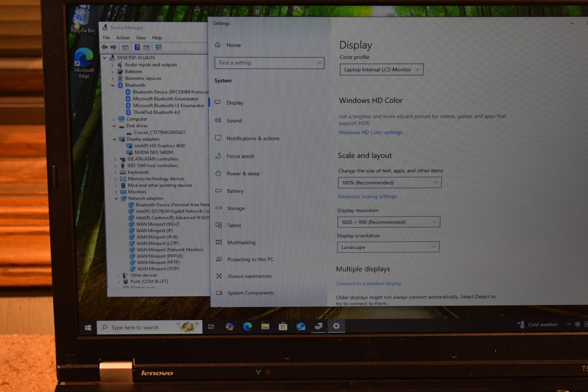Select Power & sleep in sidebar
The image size is (588, 392).
coord(243,174)
